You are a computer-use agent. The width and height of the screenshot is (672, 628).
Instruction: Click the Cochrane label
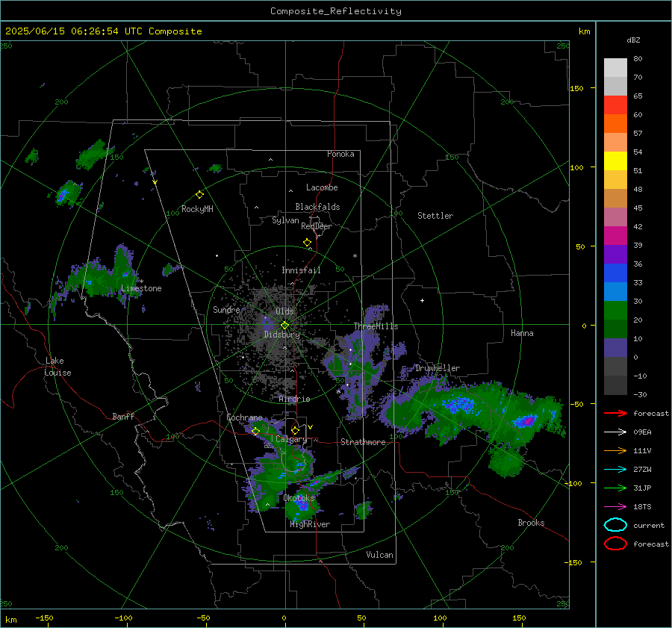(x=244, y=417)
